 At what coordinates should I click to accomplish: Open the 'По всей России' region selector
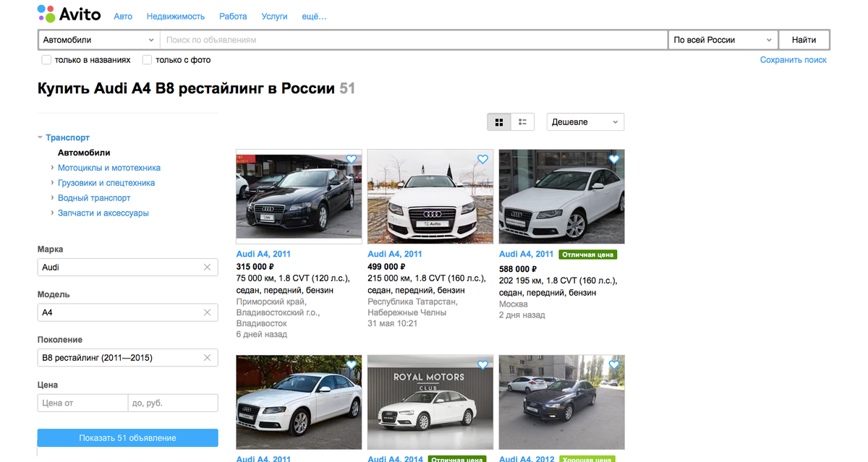pos(721,39)
